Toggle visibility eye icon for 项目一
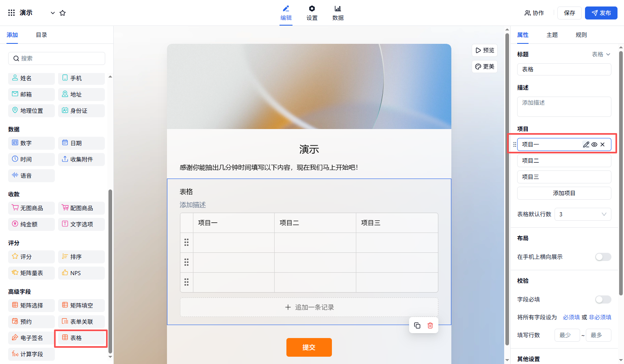 594,144
